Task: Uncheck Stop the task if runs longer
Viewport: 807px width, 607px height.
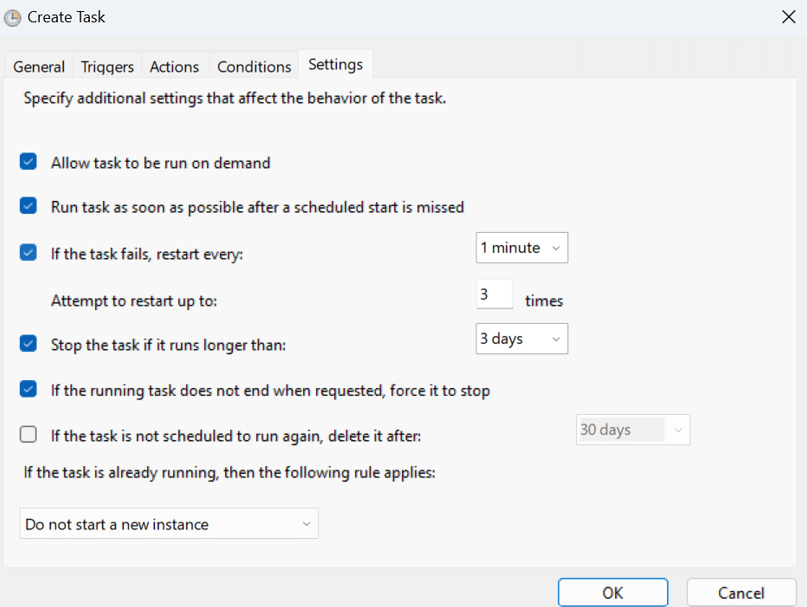Action: (x=28, y=344)
